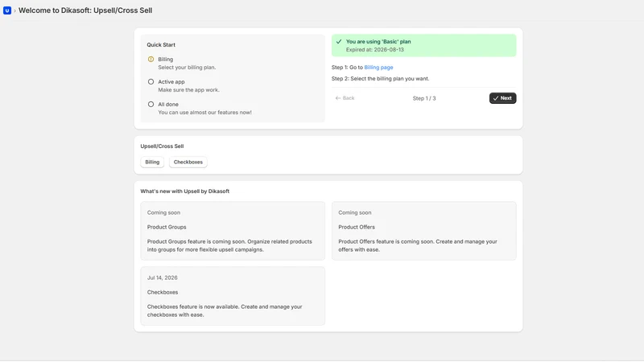Viewport: 644px width, 362px height.
Task: Click 'Welcome to Dikasoft: Upsell/Cross Sell' title
Action: tap(85, 10)
